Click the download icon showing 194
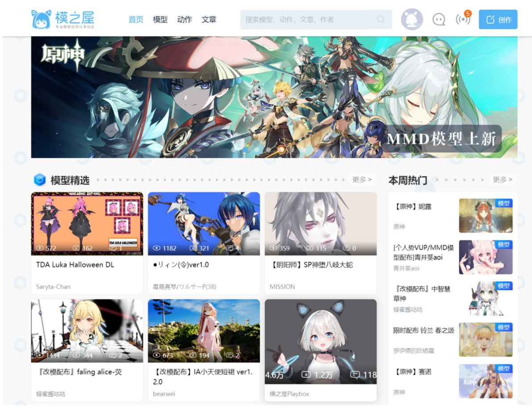Image resolution: width=532 pixels, height=411 pixels. tap(193, 355)
